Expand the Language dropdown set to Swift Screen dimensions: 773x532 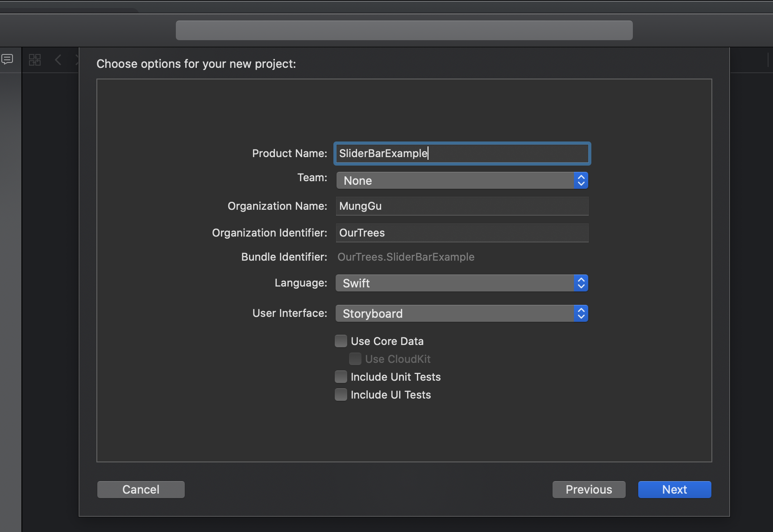[x=461, y=283]
